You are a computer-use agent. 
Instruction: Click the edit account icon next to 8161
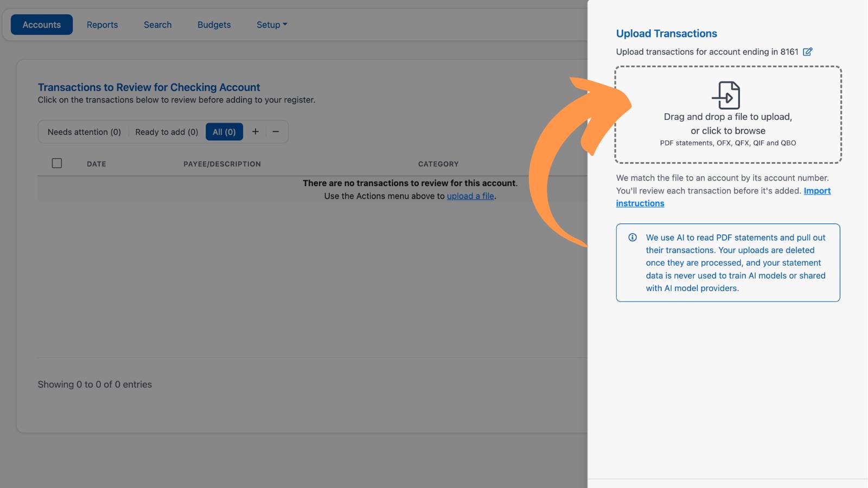(807, 52)
